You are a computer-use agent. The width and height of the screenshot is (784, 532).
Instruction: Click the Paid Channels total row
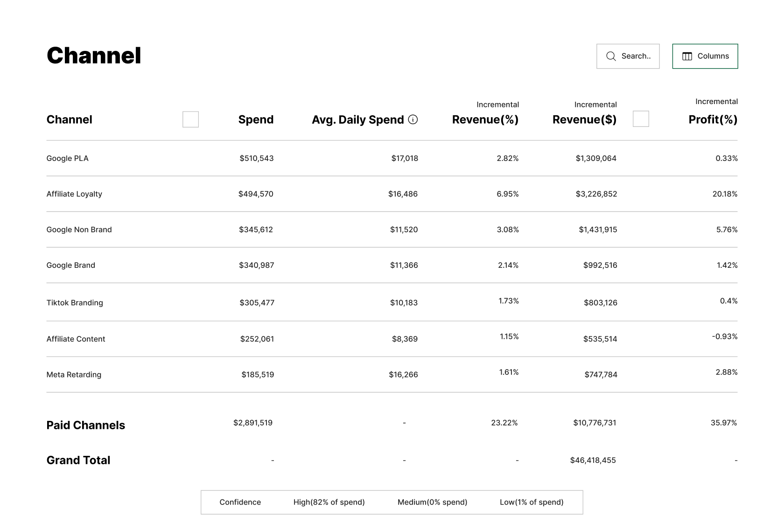click(85, 425)
